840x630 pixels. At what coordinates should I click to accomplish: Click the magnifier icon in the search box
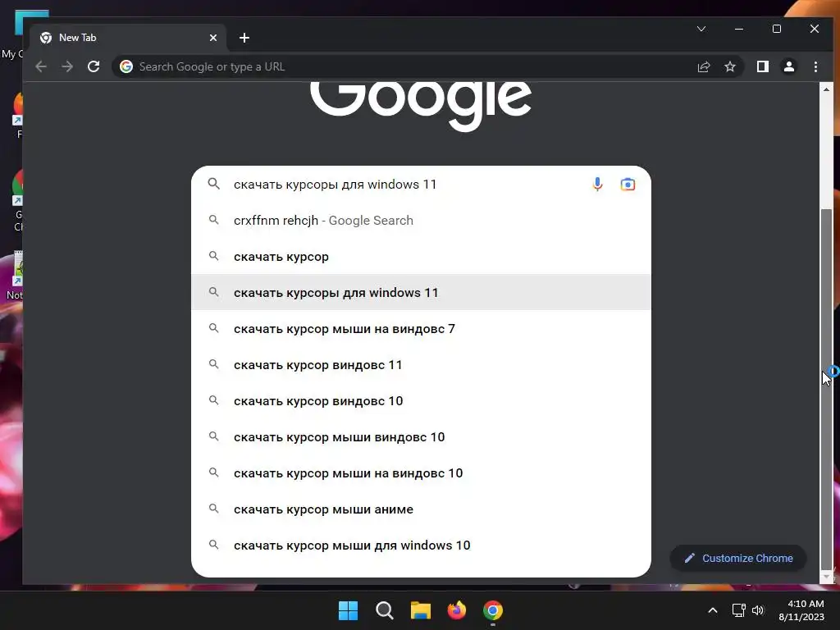pos(214,184)
